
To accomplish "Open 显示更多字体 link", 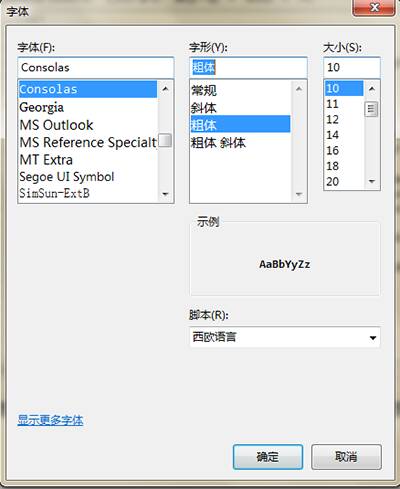I will [50, 420].
